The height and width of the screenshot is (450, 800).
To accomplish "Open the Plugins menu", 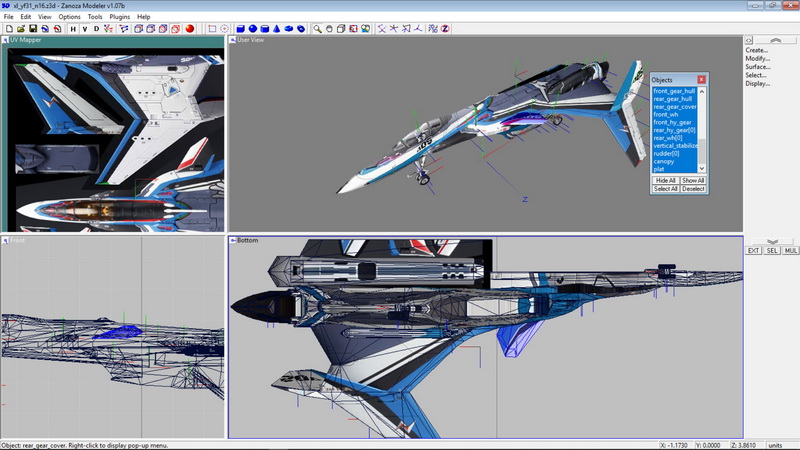I will [120, 17].
